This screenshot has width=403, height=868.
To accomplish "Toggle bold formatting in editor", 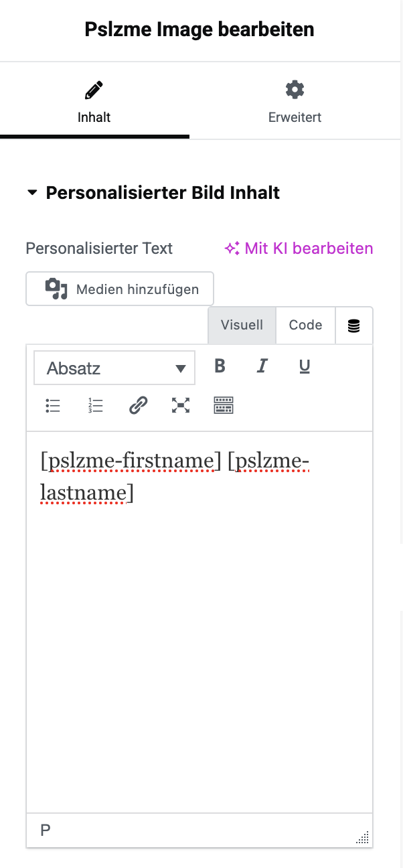I will (220, 366).
